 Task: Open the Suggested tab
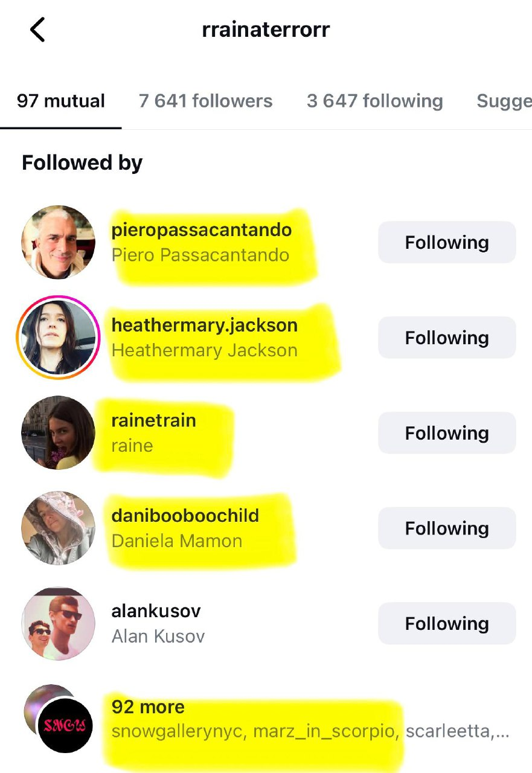click(x=504, y=101)
